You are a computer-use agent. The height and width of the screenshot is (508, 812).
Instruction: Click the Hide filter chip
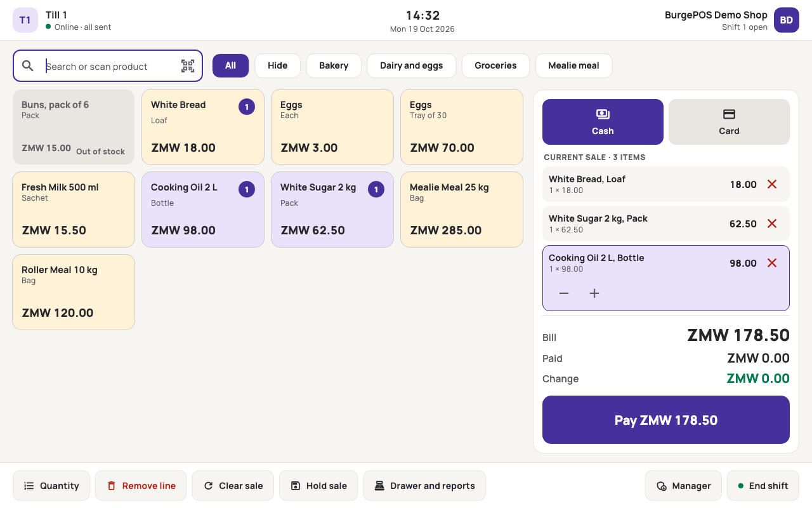pyautogui.click(x=278, y=65)
